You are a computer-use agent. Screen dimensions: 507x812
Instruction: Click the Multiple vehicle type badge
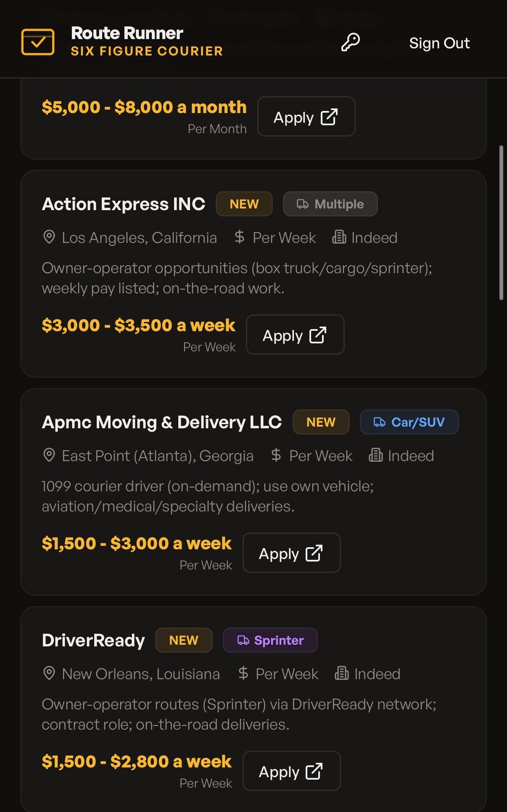(330, 204)
